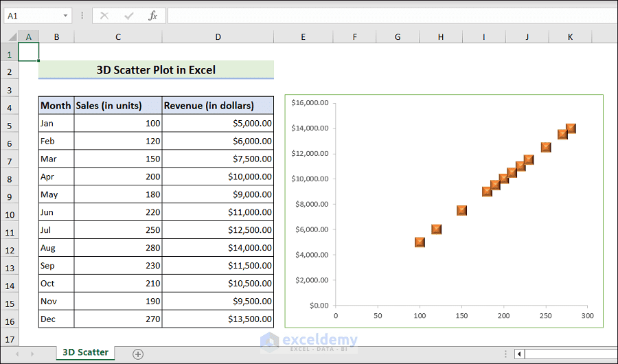Select column J header
Viewport: 618px width, 364px height.
(527, 37)
